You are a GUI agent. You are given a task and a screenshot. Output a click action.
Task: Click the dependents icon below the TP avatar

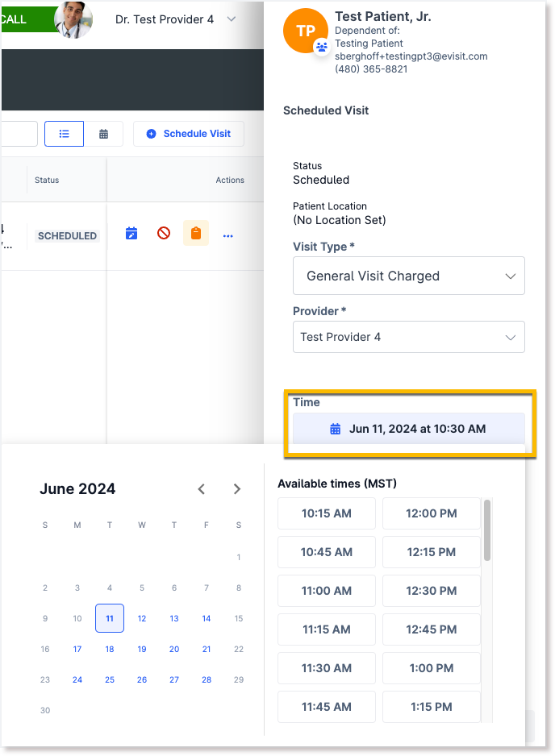tap(321, 47)
